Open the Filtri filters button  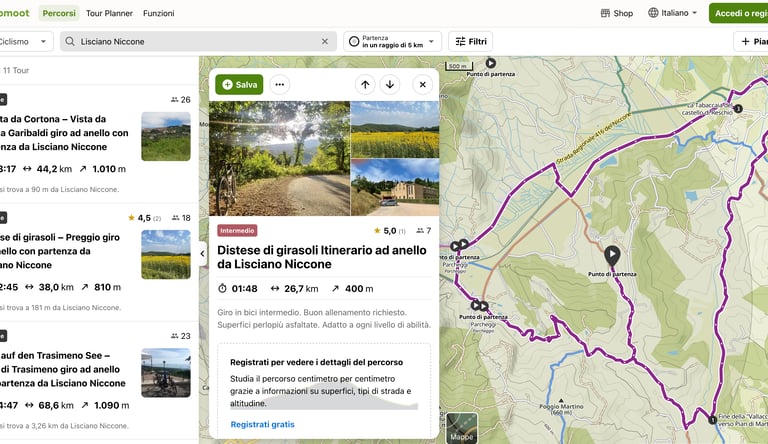[471, 42]
